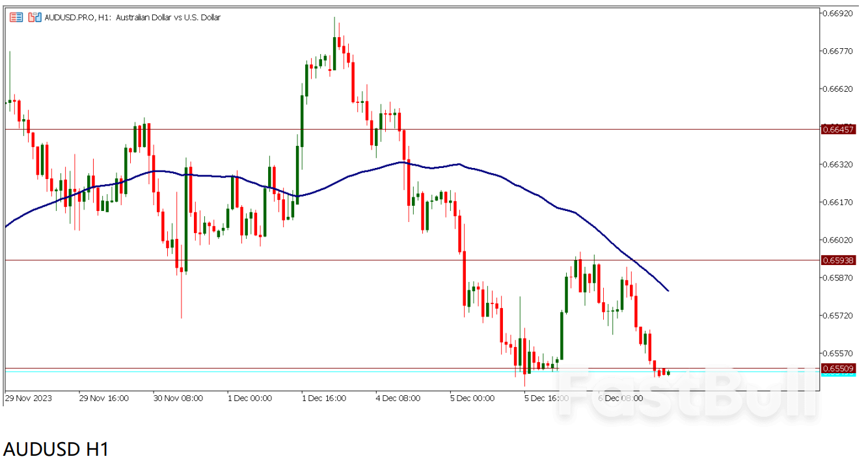Screen dimensions: 868x461
Task: Click the 1 Dec 16:00 time label
Action: click(x=324, y=398)
